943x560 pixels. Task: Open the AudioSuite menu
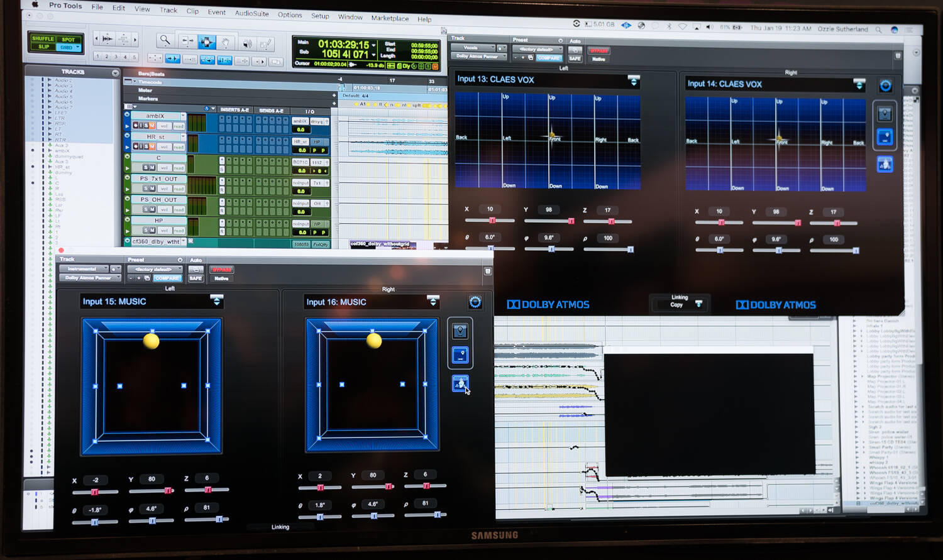click(251, 13)
